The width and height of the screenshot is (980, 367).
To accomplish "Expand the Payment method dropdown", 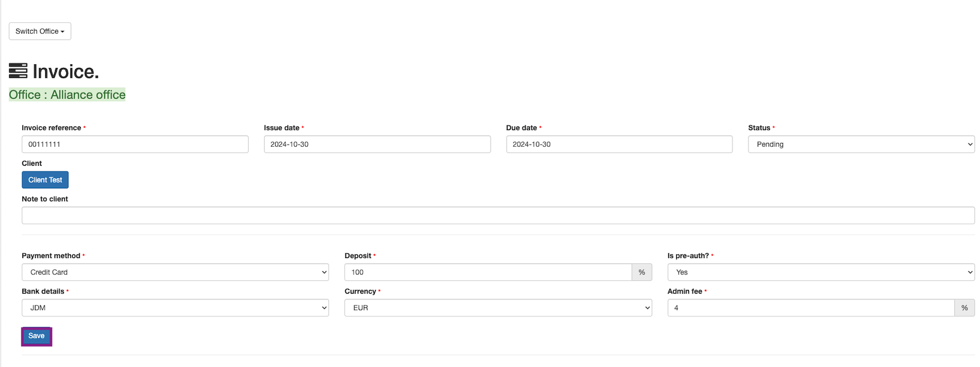I will pyautogui.click(x=175, y=272).
